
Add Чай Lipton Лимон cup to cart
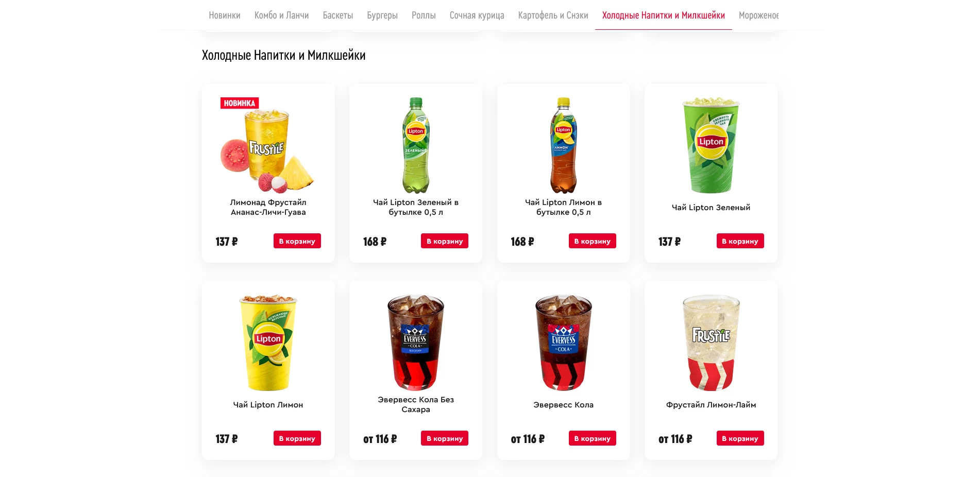(x=297, y=438)
